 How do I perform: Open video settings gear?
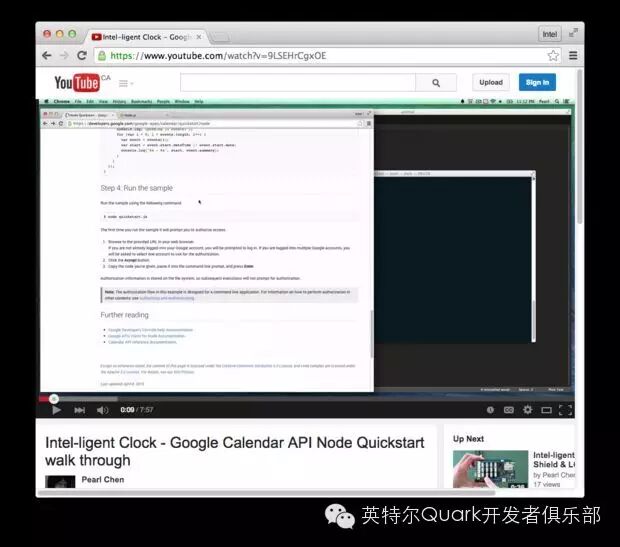[x=527, y=410]
